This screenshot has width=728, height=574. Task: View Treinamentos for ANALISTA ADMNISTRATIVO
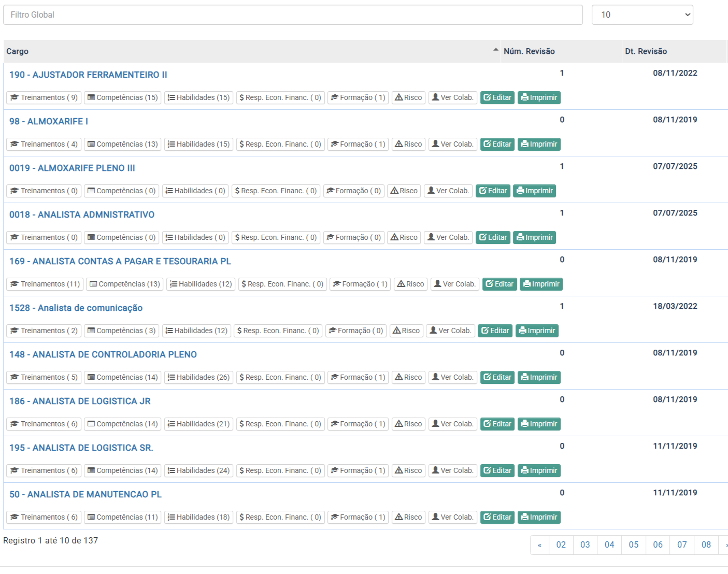[44, 237]
